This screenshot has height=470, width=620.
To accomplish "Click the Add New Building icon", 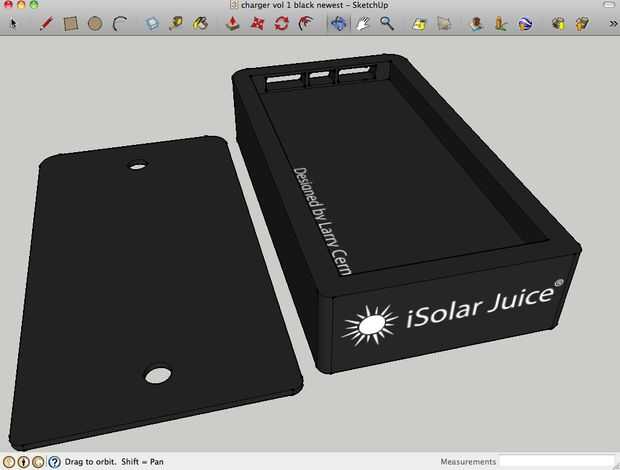I will 476,24.
